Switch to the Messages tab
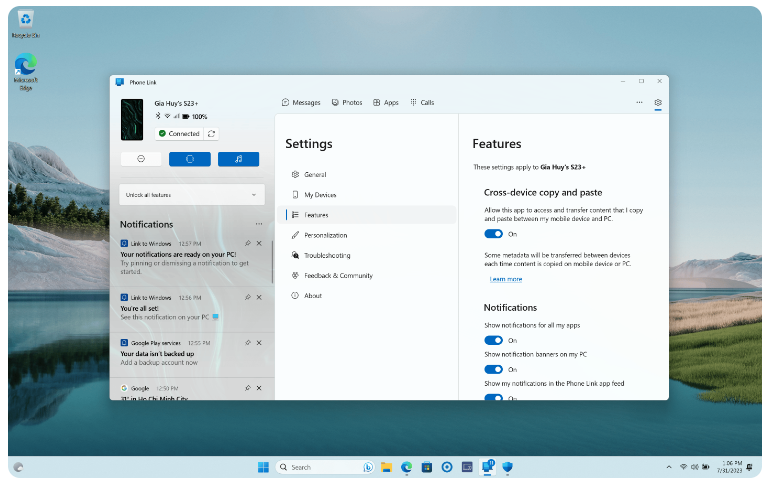This screenshot has height=479, width=765. [301, 102]
